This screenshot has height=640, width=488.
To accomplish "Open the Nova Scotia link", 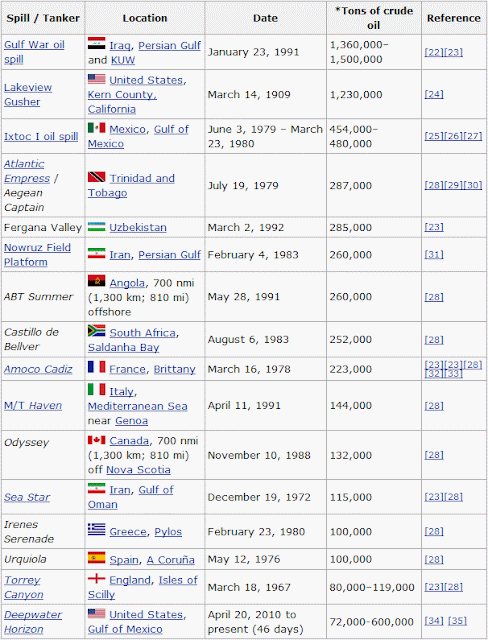I will click(x=138, y=470).
